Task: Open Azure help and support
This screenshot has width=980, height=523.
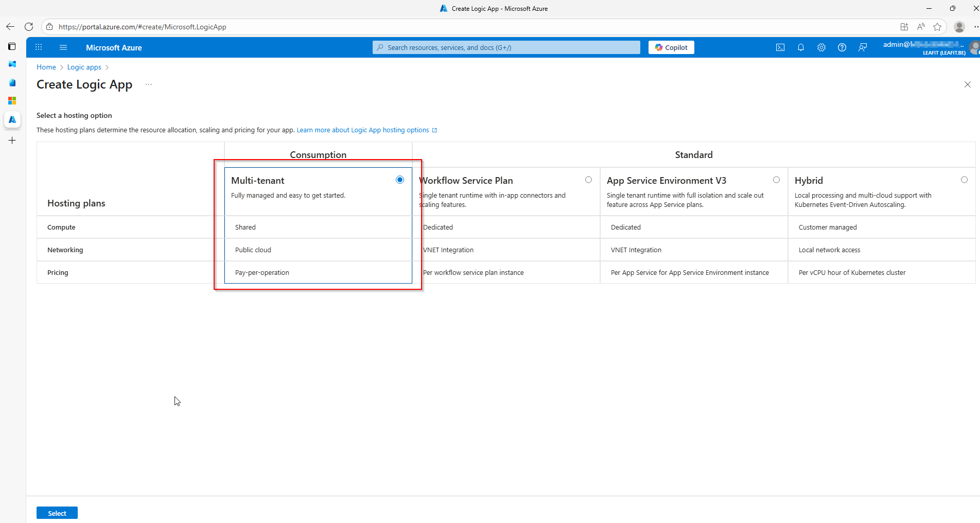Action: coord(842,47)
